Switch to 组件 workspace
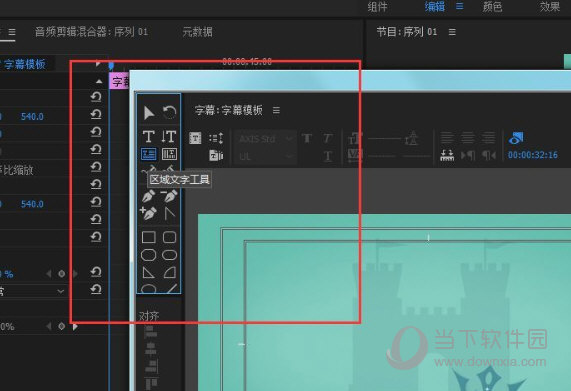The image size is (571, 391). coord(377,7)
